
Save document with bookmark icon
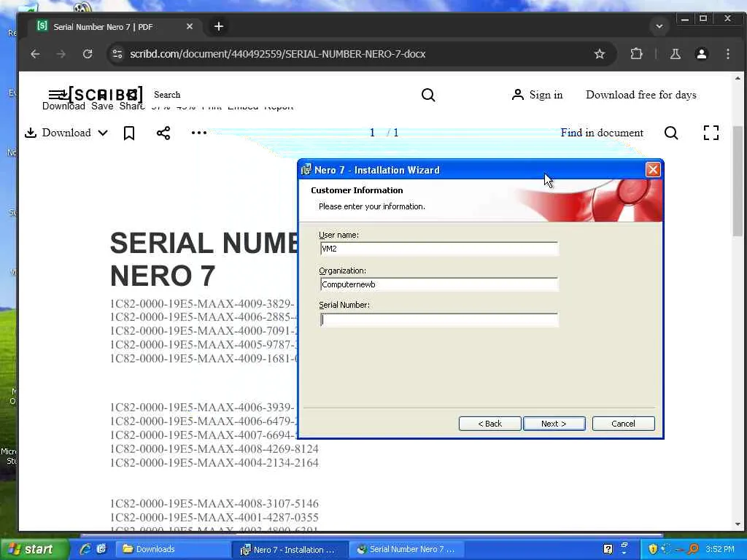click(x=129, y=133)
